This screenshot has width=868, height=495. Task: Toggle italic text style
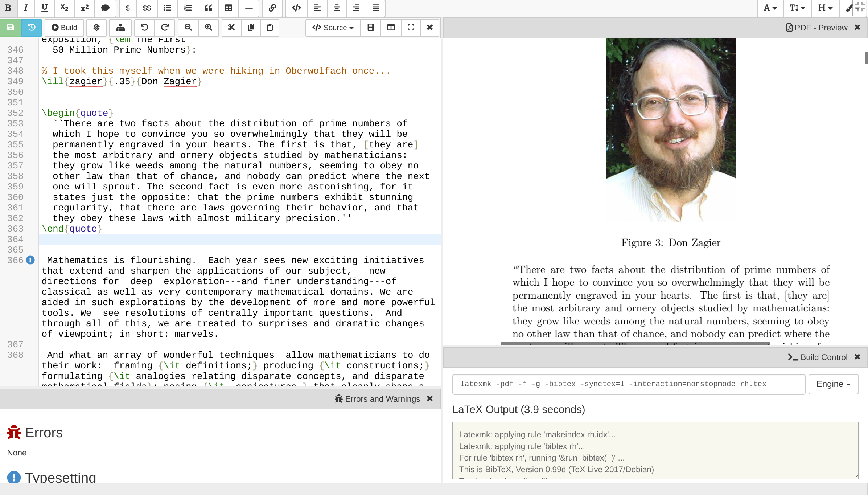click(25, 8)
